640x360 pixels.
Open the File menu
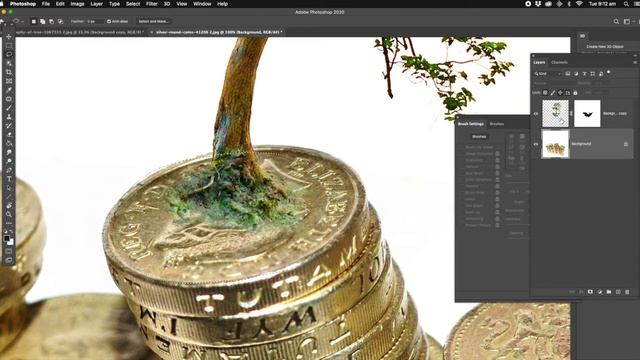coord(46,4)
